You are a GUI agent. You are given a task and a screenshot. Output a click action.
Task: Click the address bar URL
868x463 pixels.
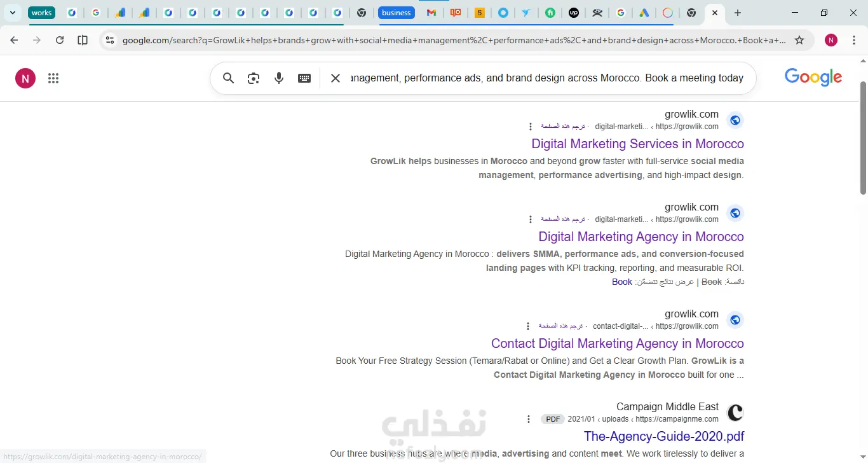454,40
